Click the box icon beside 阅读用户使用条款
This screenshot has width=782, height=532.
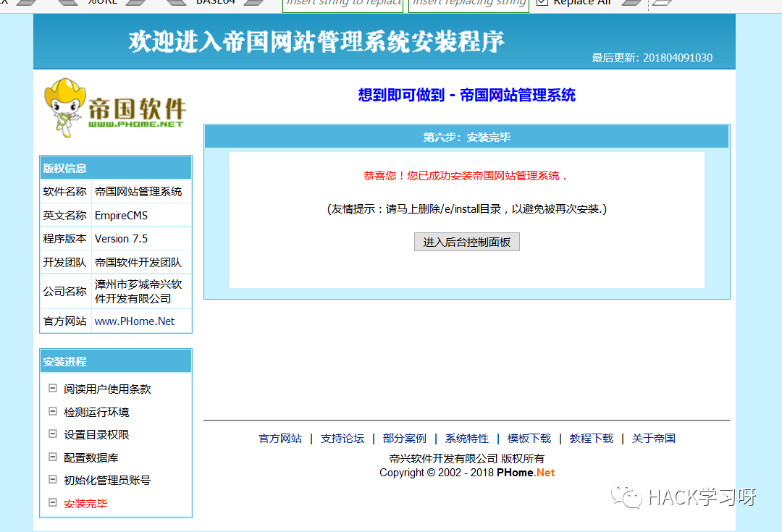click(52, 388)
